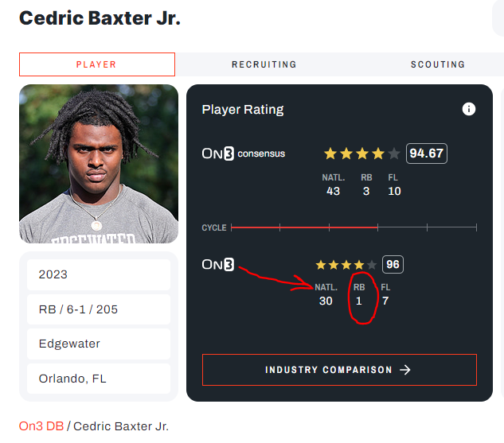Open the Industry Comparison button
This screenshot has height=443, width=504.
click(x=339, y=370)
